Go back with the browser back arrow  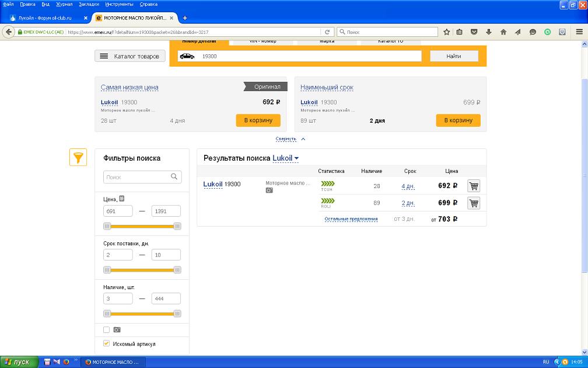9,32
